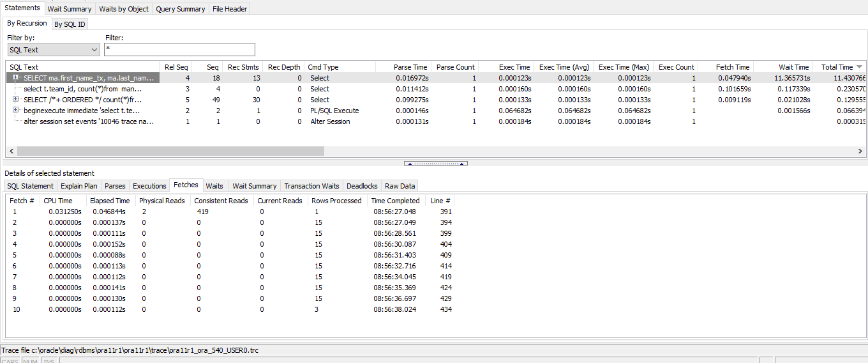
Task: Sort by Cmd Type column header
Action: 340,66
